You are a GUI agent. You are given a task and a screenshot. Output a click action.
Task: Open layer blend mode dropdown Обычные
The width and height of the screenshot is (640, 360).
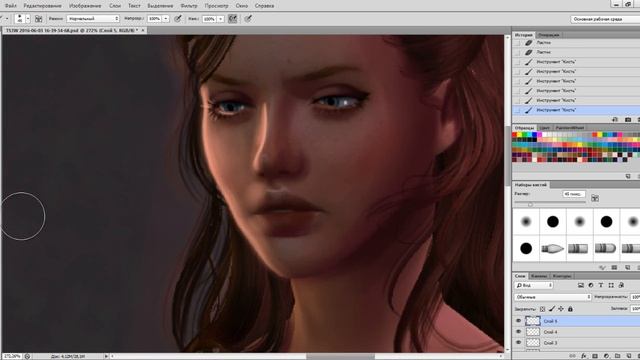pos(553,297)
